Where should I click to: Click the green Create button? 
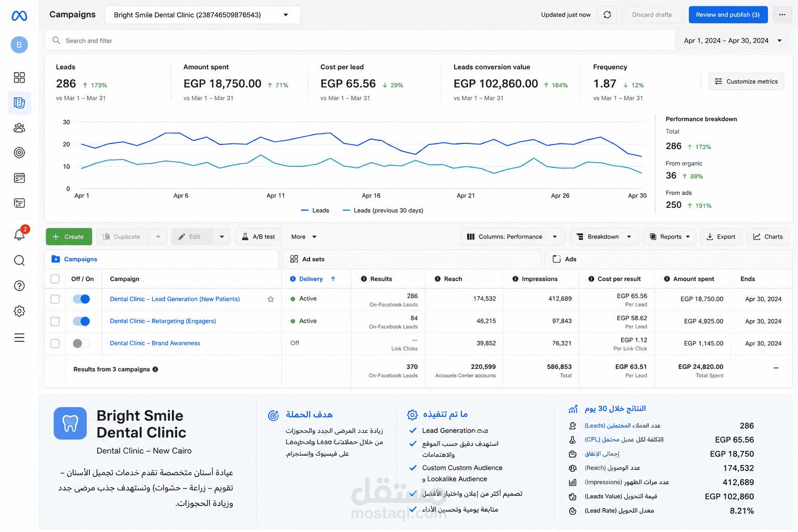point(69,237)
